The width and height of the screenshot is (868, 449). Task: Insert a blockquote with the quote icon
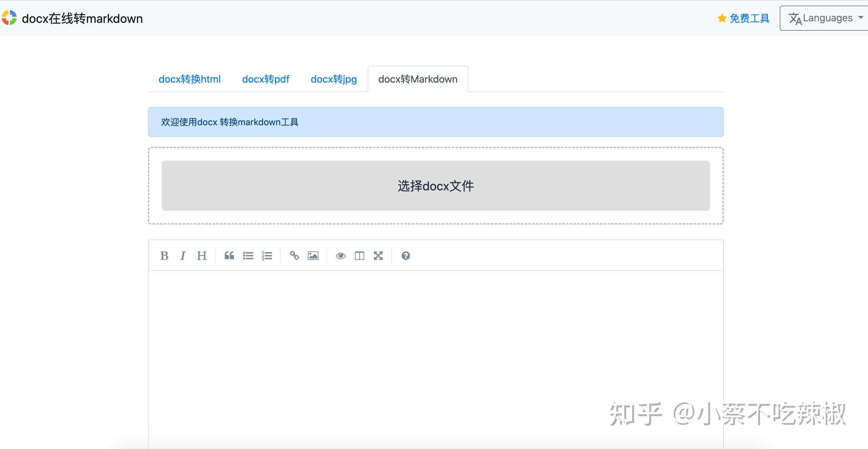click(229, 255)
